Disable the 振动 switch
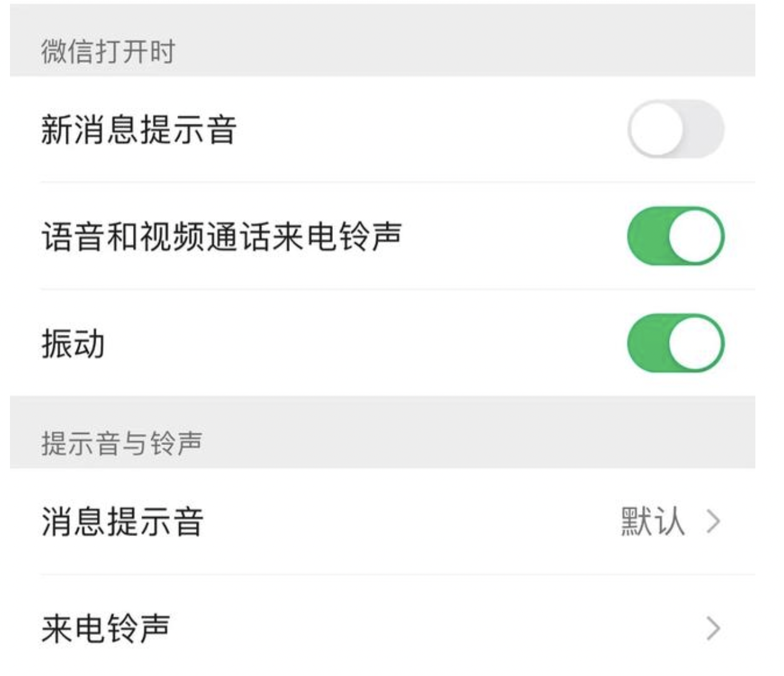Image resolution: width=784 pixels, height=676 pixels. point(676,344)
